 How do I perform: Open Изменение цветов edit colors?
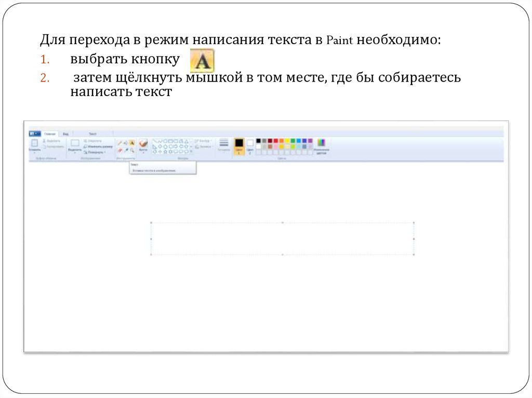point(322,146)
